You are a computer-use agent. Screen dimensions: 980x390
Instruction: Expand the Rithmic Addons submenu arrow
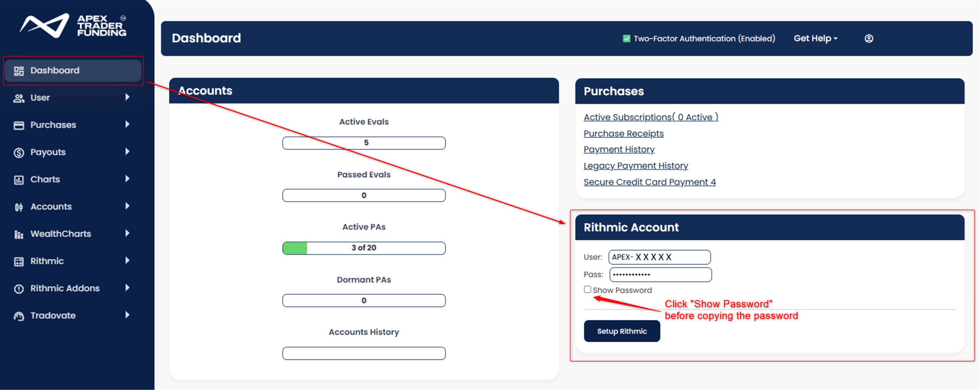pos(127,287)
